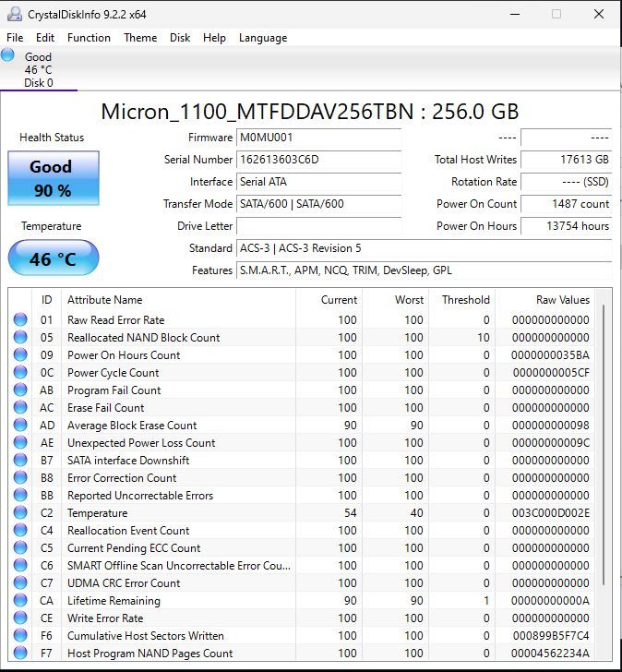Click the Firmware field M0MU001
The height and width of the screenshot is (672, 622).
(x=318, y=138)
